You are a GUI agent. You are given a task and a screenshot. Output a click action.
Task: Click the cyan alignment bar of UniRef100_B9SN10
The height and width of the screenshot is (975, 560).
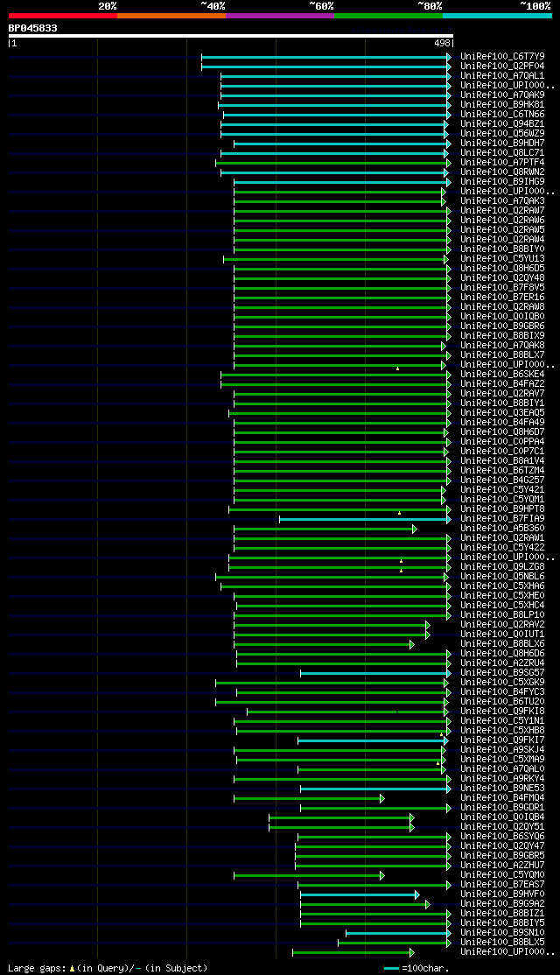coord(398,933)
